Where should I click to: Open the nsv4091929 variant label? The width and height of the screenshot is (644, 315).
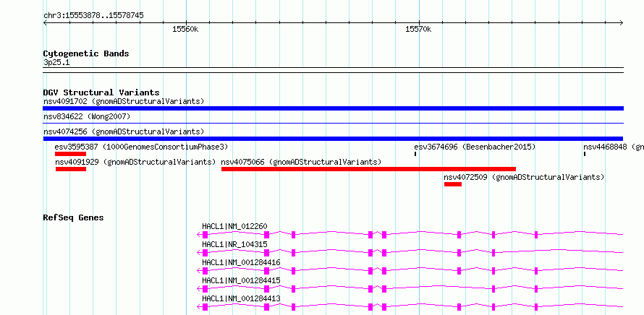click(x=135, y=162)
